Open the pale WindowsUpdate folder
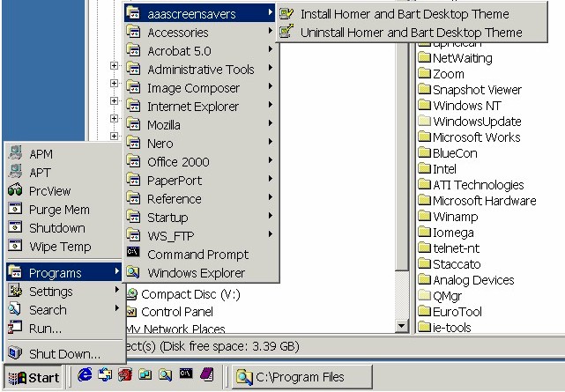Screen dimensions: 565x392 [470, 122]
